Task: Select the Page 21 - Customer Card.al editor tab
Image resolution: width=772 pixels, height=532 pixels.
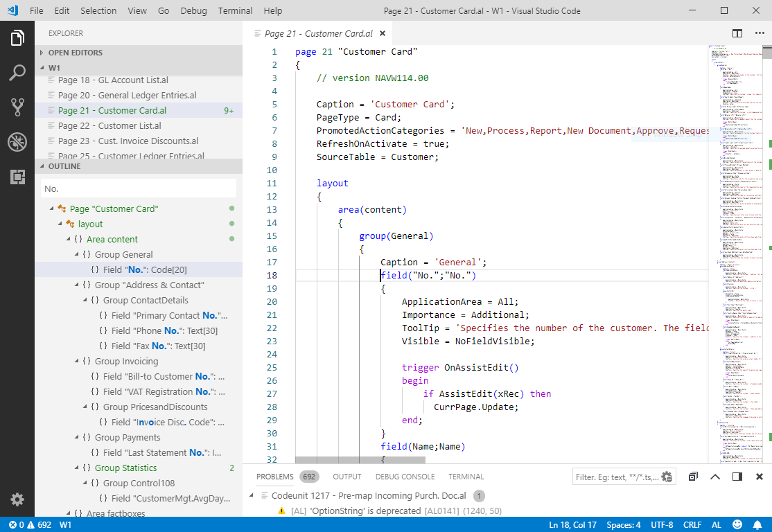Action: tap(319, 33)
